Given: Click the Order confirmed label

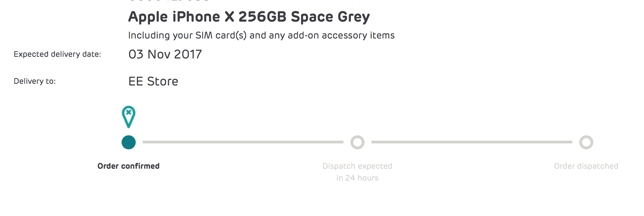Looking at the screenshot, I should [129, 166].
